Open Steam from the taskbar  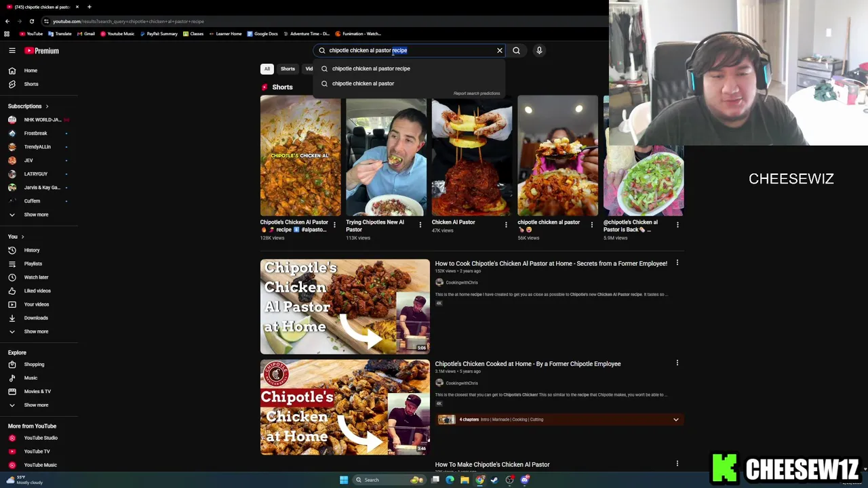pos(494,480)
